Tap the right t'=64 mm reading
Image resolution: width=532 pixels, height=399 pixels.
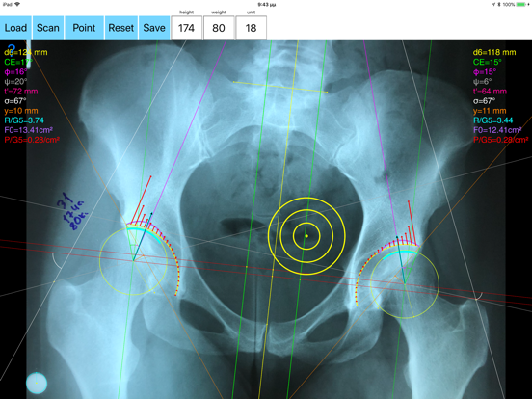click(490, 92)
